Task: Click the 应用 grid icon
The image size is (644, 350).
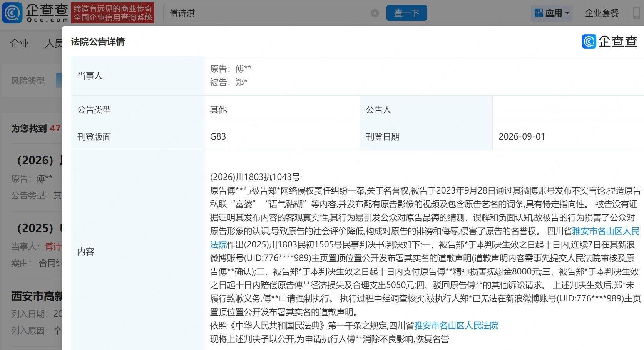Action: coord(539,13)
